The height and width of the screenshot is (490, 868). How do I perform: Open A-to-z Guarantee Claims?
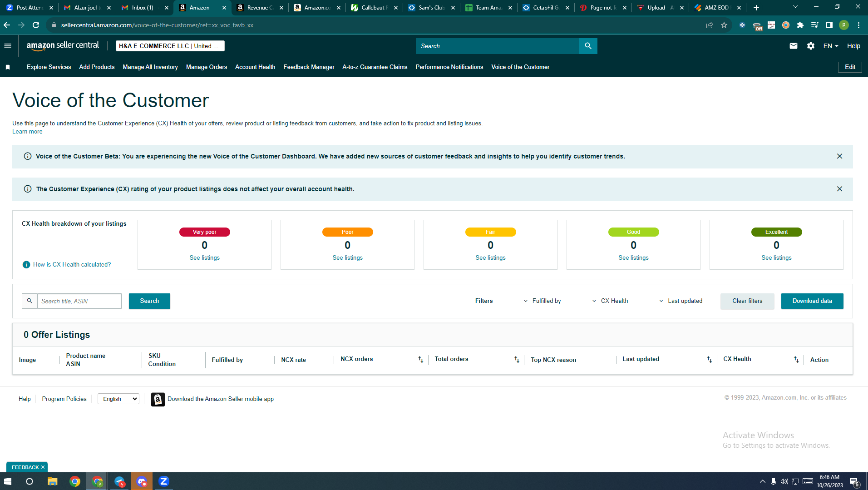[x=375, y=67]
